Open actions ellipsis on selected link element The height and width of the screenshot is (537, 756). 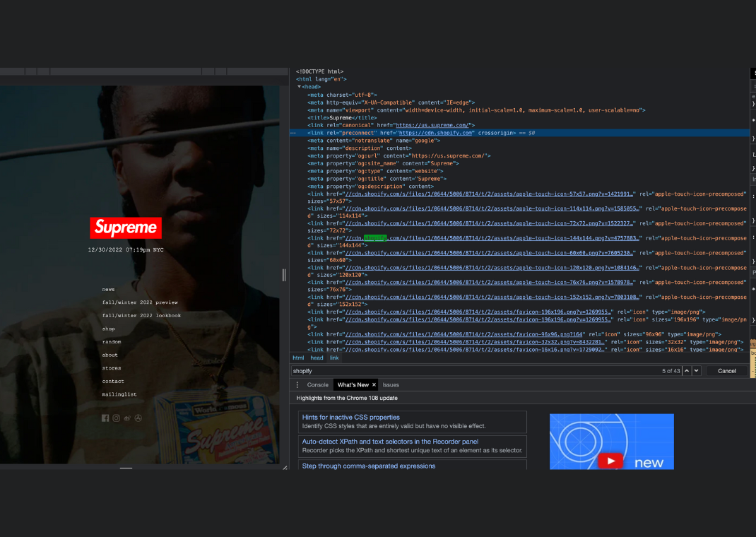(x=293, y=133)
